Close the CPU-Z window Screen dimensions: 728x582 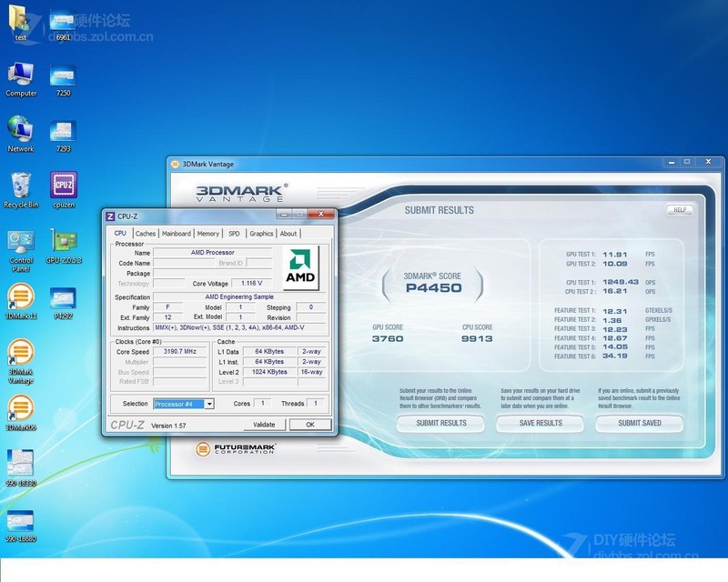[x=321, y=214]
